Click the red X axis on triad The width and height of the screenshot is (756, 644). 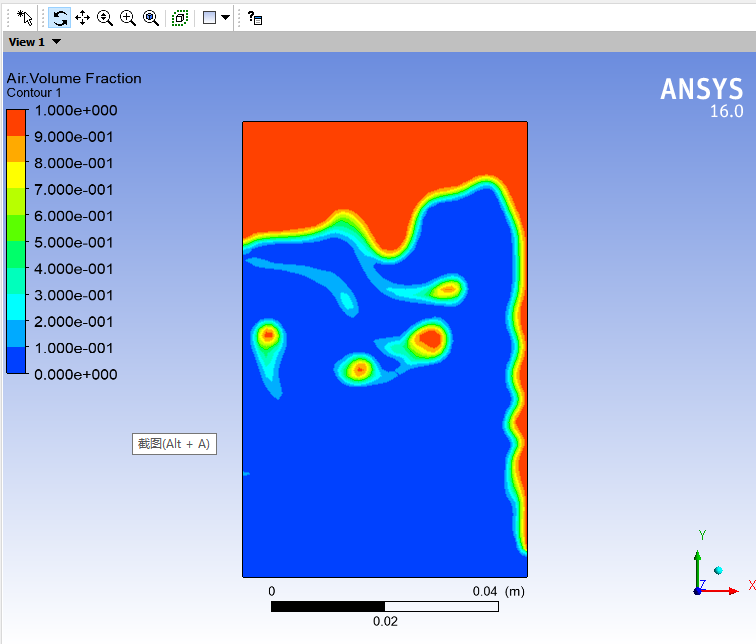pyautogui.click(x=720, y=591)
